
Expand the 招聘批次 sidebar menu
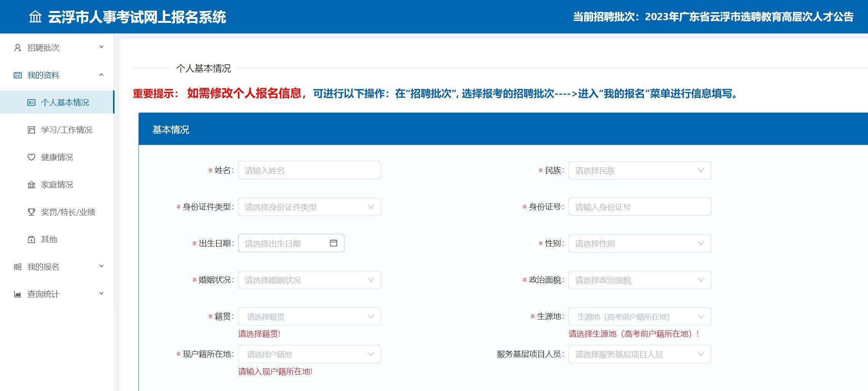(x=101, y=47)
